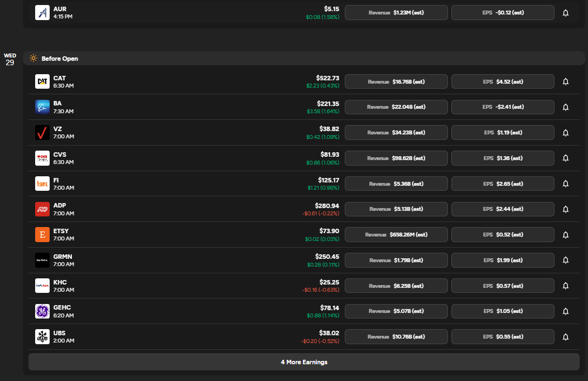Image resolution: width=588 pixels, height=381 pixels.
Task: Open GEHC Revenue $5.07B estimate
Action: [397, 311]
